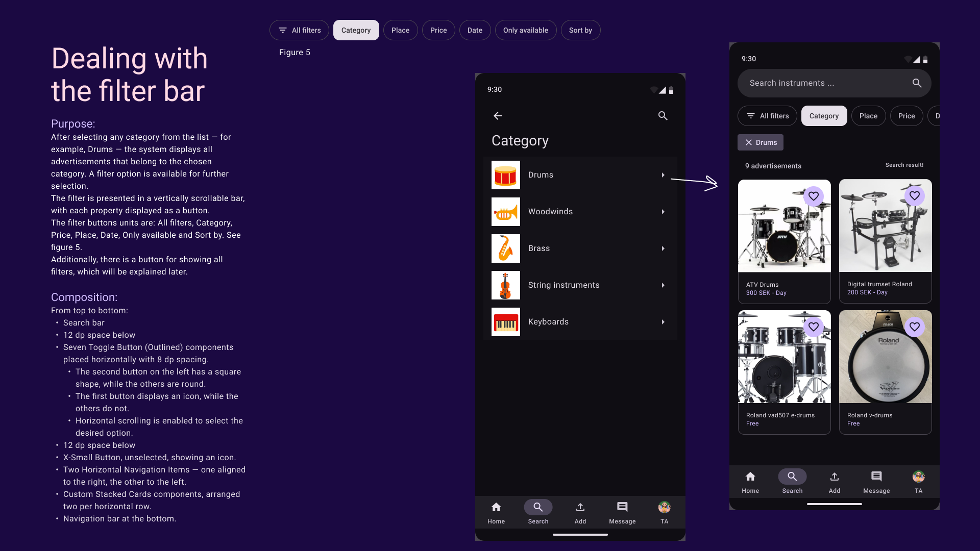Click the magnifier icon on Category screen header
The width and height of the screenshot is (980, 551).
point(663,116)
